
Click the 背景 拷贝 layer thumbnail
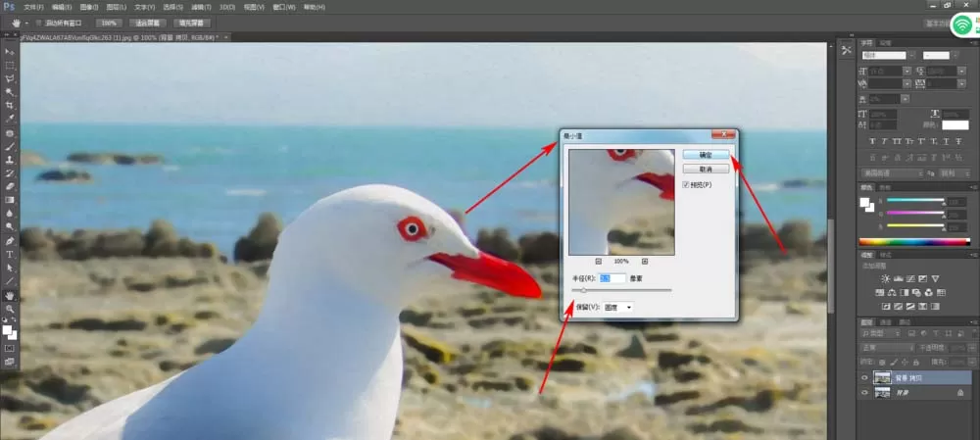click(x=883, y=377)
